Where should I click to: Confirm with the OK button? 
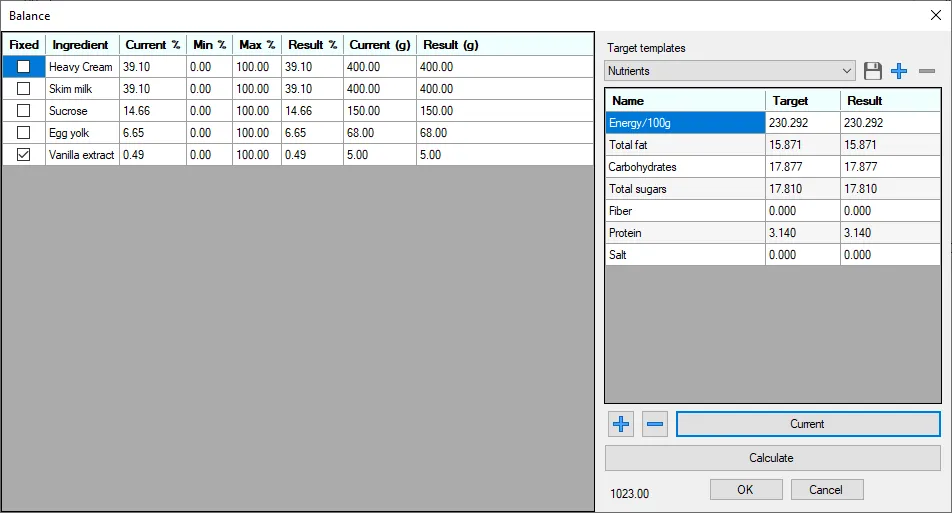point(746,489)
